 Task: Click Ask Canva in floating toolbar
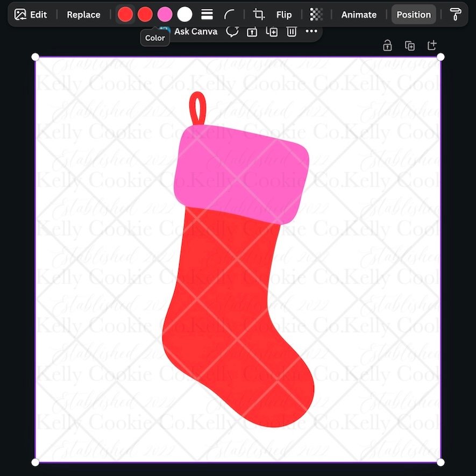click(x=195, y=32)
